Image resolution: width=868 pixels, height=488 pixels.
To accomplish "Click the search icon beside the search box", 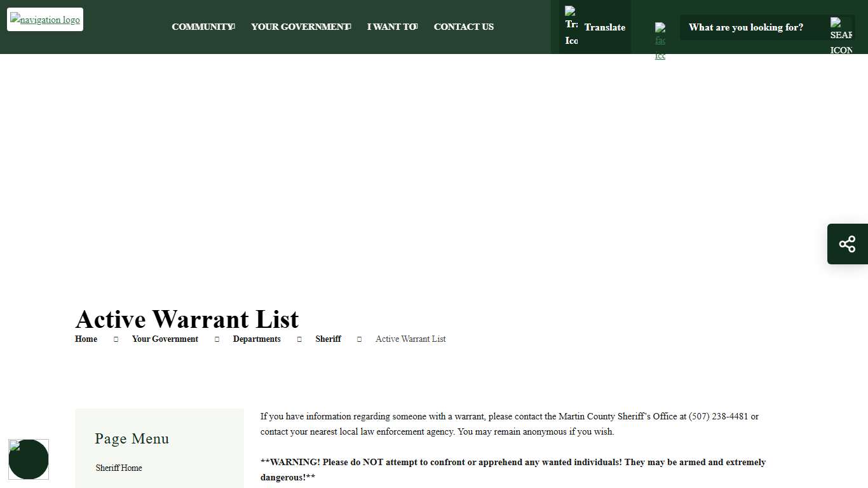I will pyautogui.click(x=841, y=36).
